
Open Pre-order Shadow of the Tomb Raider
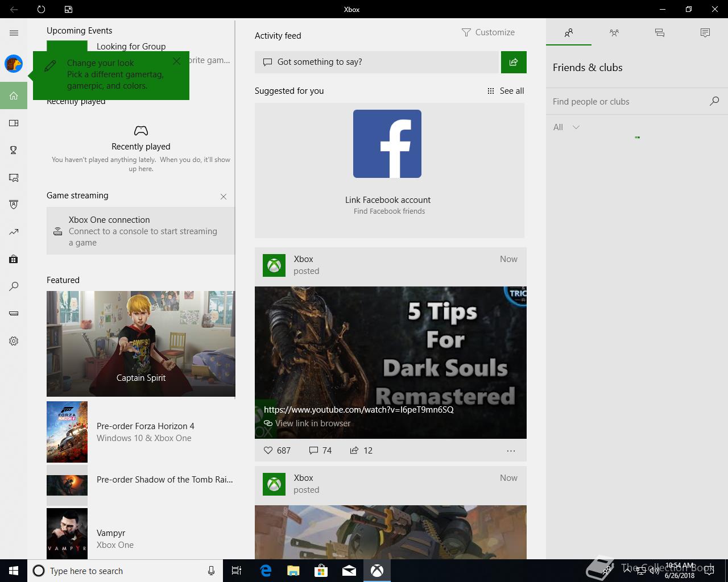tap(141, 485)
